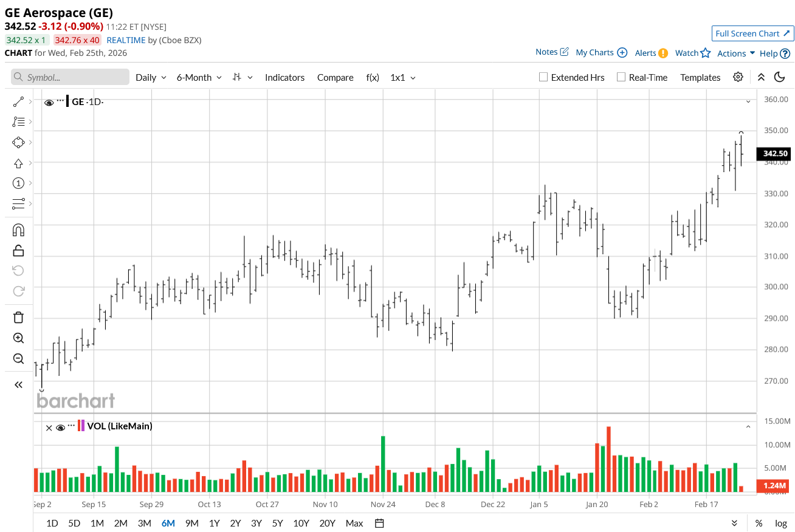Collapse the main price pane chevron
This screenshot has height=532, width=795.
[x=748, y=101]
